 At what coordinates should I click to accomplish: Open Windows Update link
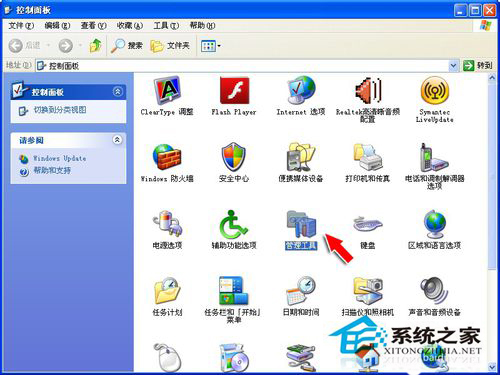[60, 158]
